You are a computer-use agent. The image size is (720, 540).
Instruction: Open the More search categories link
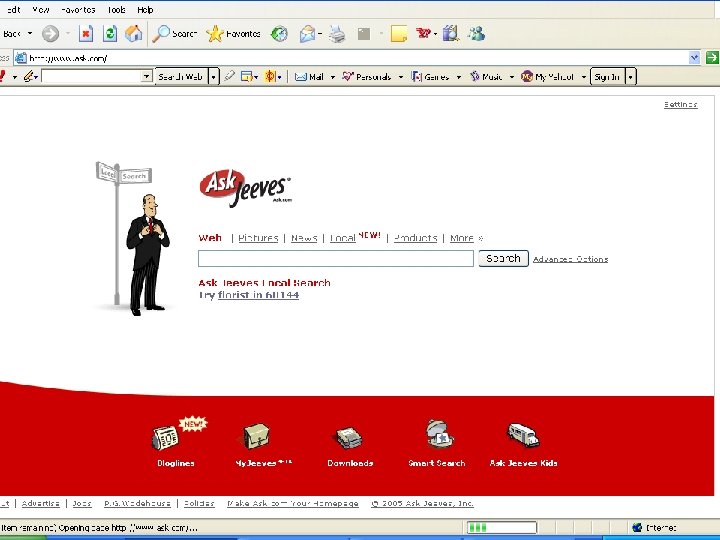(x=461, y=238)
